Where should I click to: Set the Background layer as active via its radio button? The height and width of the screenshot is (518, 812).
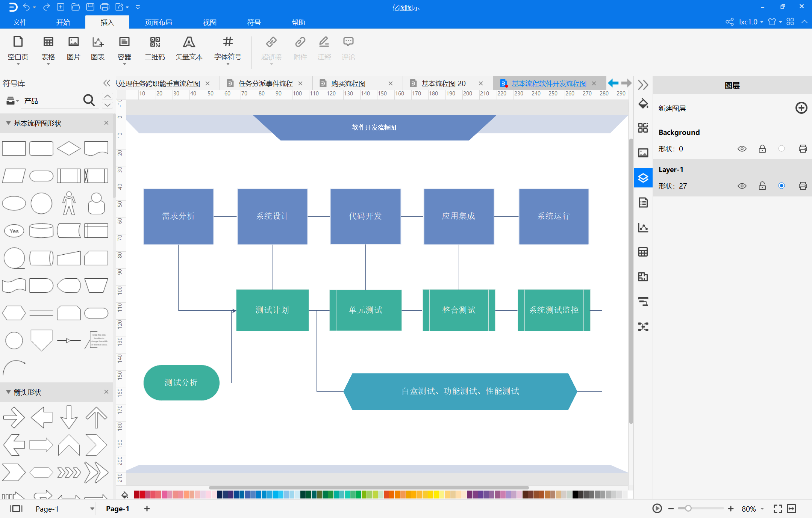coord(781,148)
